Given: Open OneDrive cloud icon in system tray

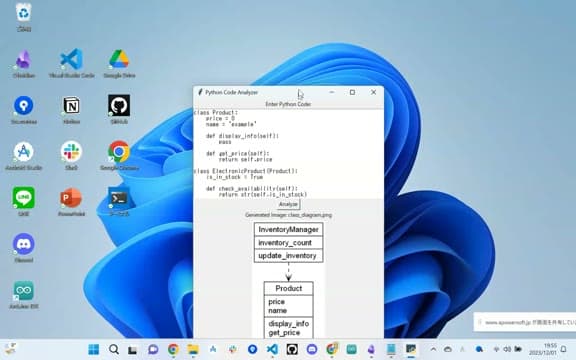Looking at the screenshot, I should 447,349.
